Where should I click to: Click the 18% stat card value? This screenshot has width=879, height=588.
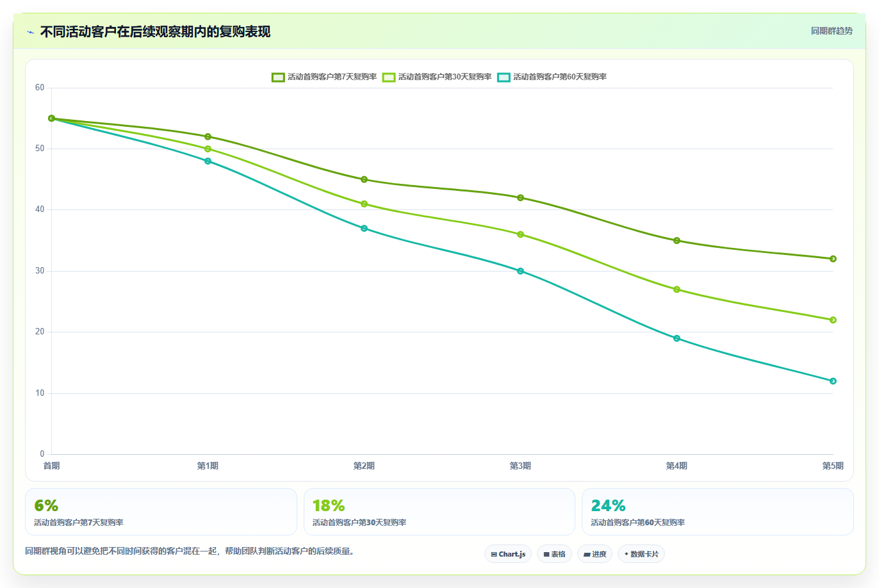point(329,505)
